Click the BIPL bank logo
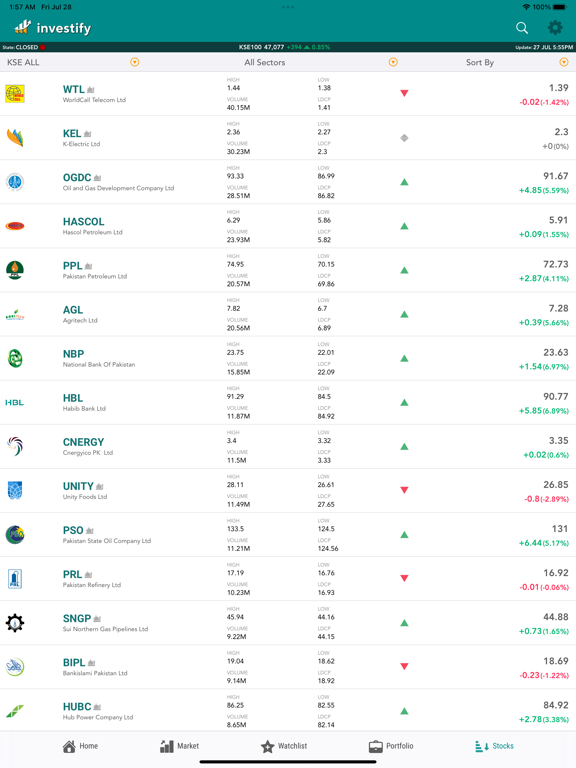The width and height of the screenshot is (576, 768). [x=15, y=667]
